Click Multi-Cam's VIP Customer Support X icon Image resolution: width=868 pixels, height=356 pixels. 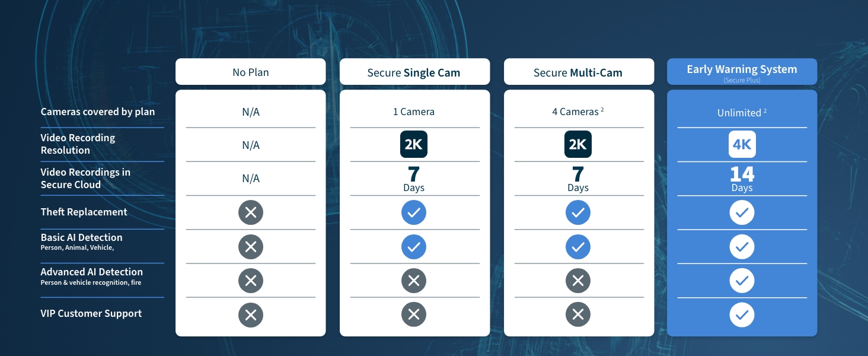(578, 315)
